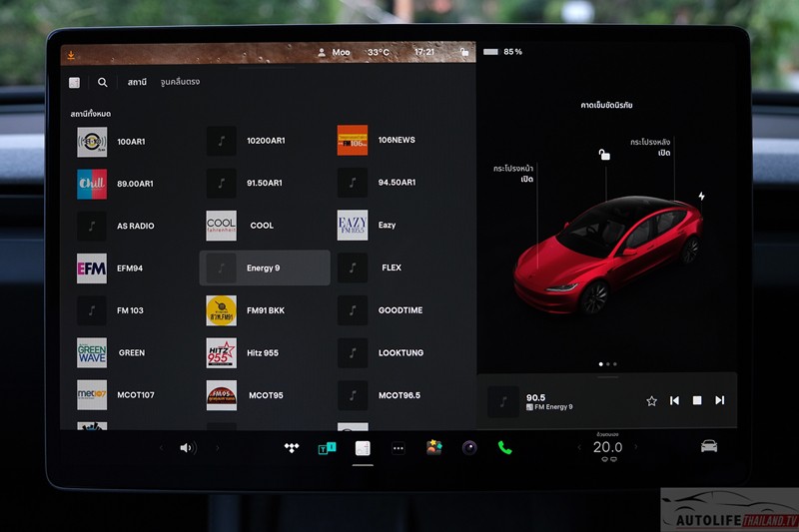Viewport: 799px width, 532px height.
Task: Select the FLEX station
Action: [396, 267]
